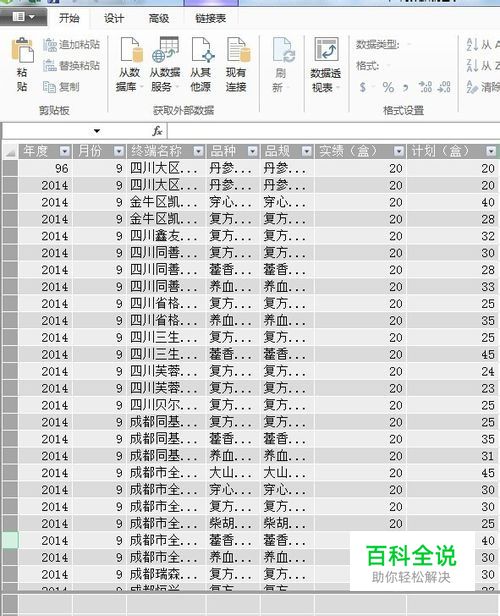Sort descending Z to A

point(483,65)
